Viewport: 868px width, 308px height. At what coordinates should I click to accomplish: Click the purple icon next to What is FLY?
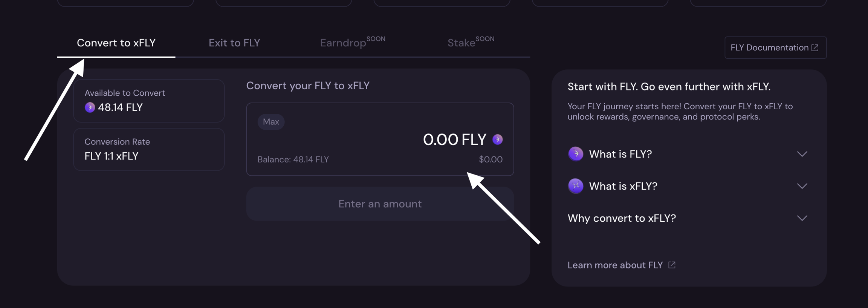[575, 154]
